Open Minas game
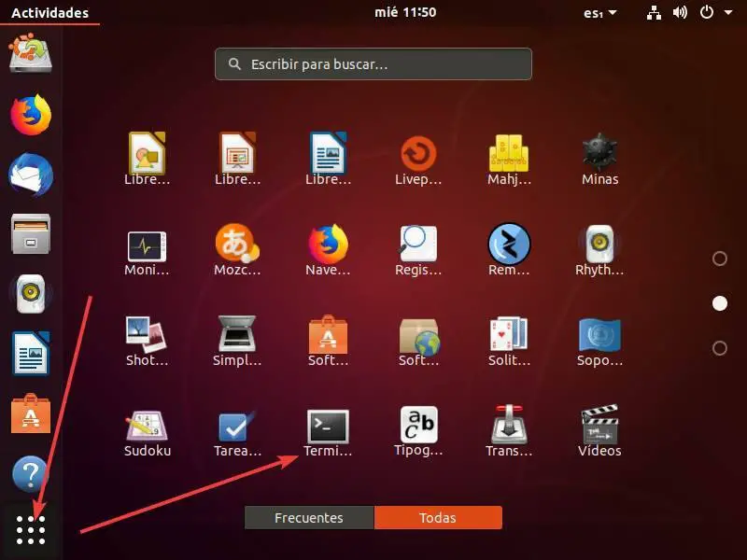747x560 pixels. click(599, 153)
